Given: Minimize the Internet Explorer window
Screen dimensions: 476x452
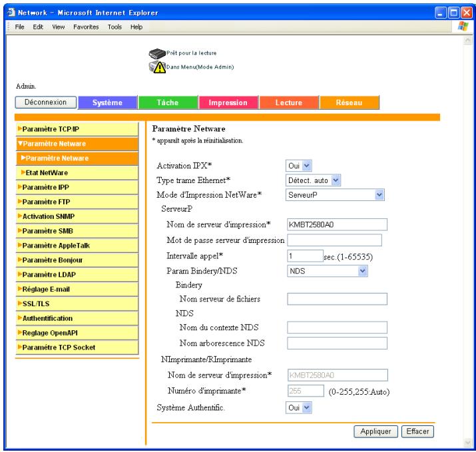Looking at the screenshot, I should coord(441,13).
